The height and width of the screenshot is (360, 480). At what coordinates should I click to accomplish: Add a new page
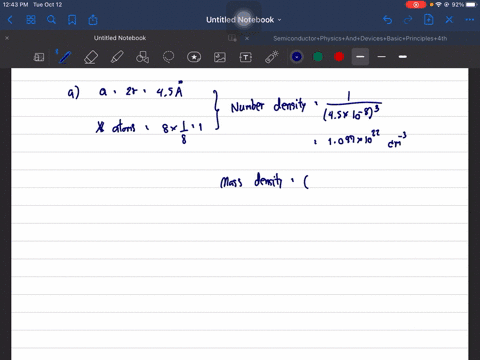pos(429,20)
